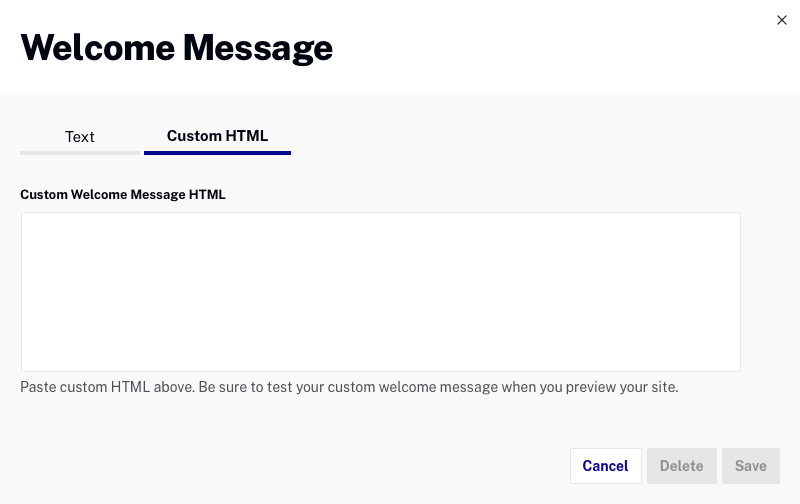800x504 pixels.
Task: Place cursor in the empty HTML box
Action: [x=381, y=292]
